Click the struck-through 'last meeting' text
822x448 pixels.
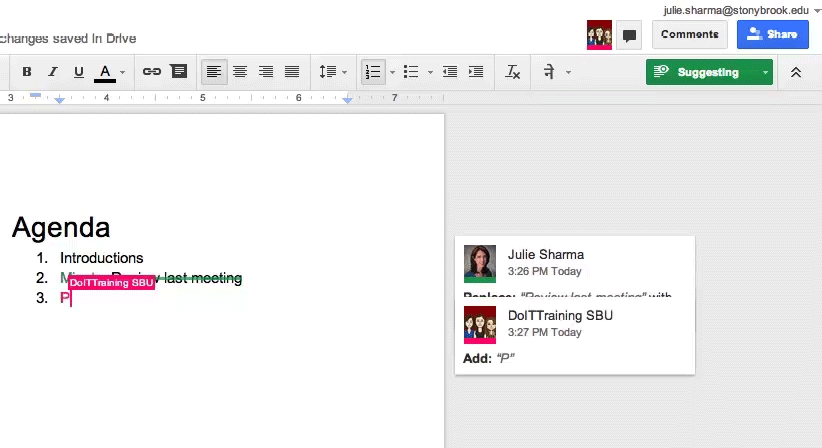coord(203,278)
